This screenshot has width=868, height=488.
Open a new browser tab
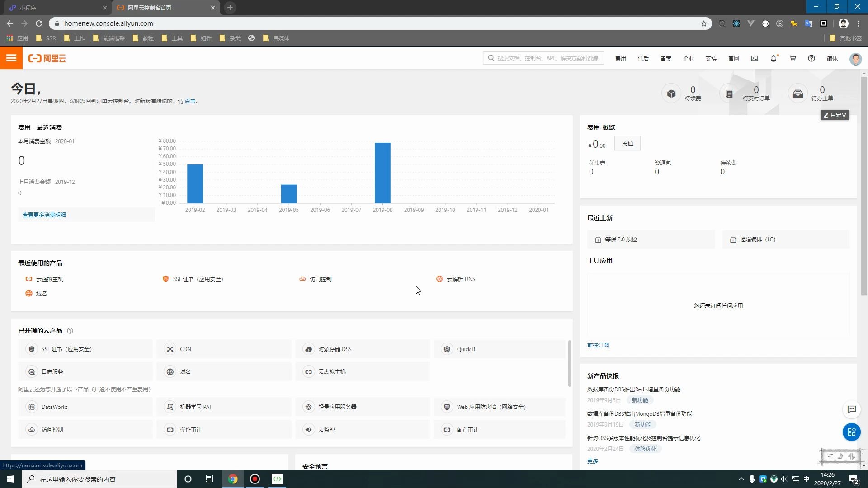coord(230,8)
